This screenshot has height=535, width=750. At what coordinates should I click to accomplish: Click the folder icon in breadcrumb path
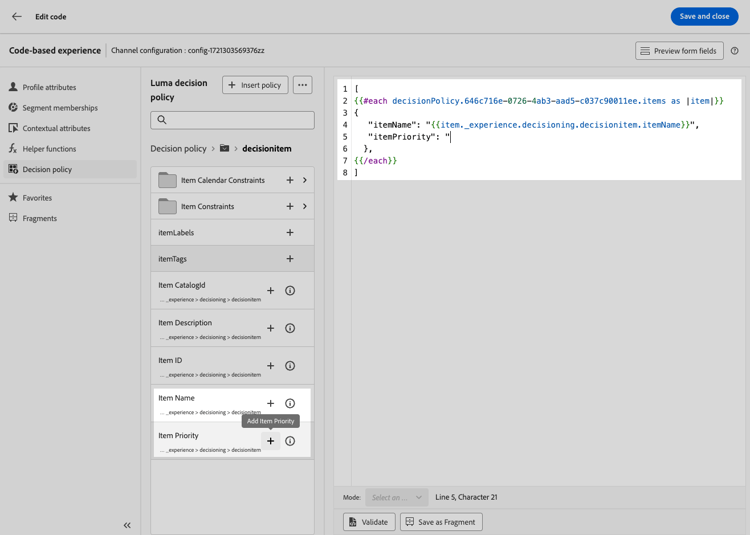click(224, 148)
